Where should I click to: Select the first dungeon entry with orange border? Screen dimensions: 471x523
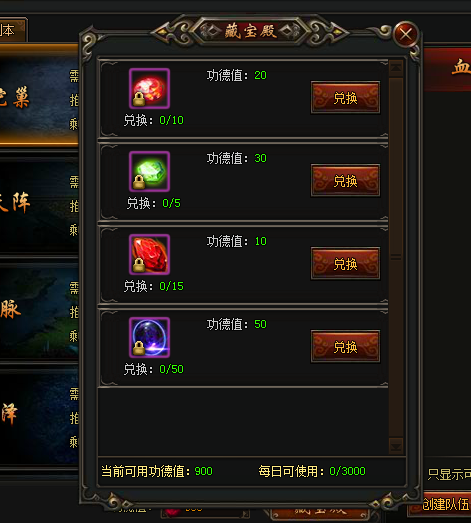[39, 96]
